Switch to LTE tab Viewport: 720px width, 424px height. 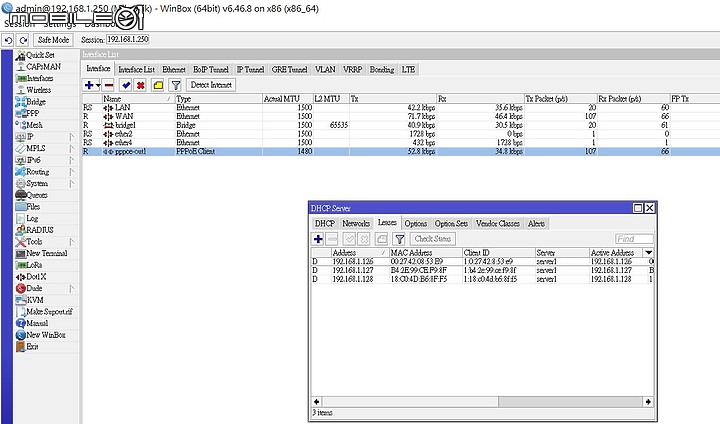pos(408,69)
